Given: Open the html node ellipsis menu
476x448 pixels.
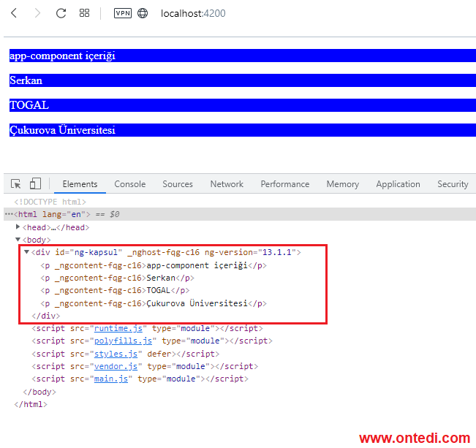Looking at the screenshot, I should 9,214.
